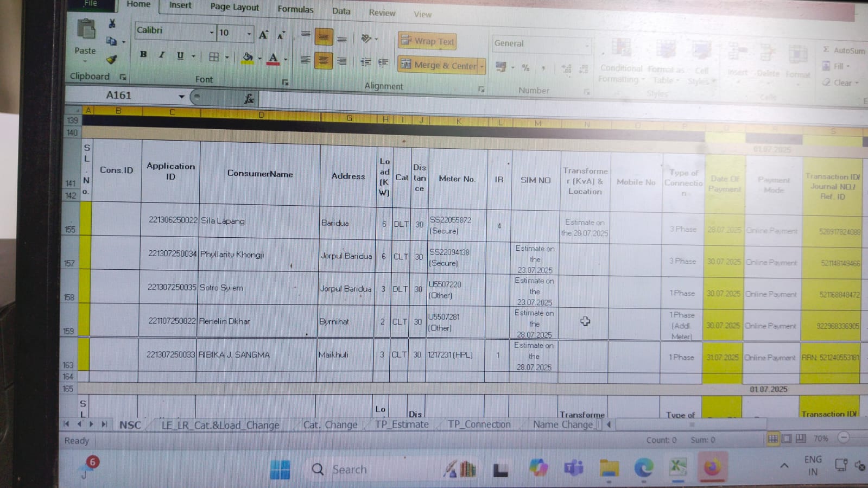868x488 pixels.
Task: Click the A161 Name Box field
Action: pos(124,96)
